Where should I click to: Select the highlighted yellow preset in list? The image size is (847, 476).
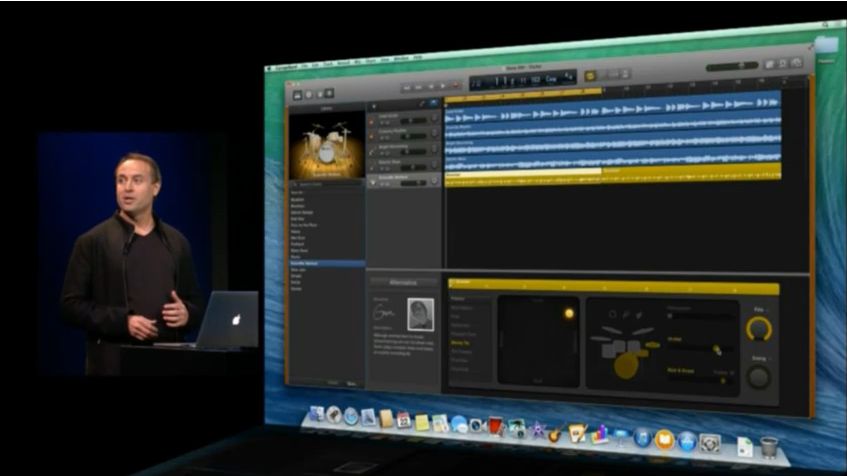click(460, 343)
